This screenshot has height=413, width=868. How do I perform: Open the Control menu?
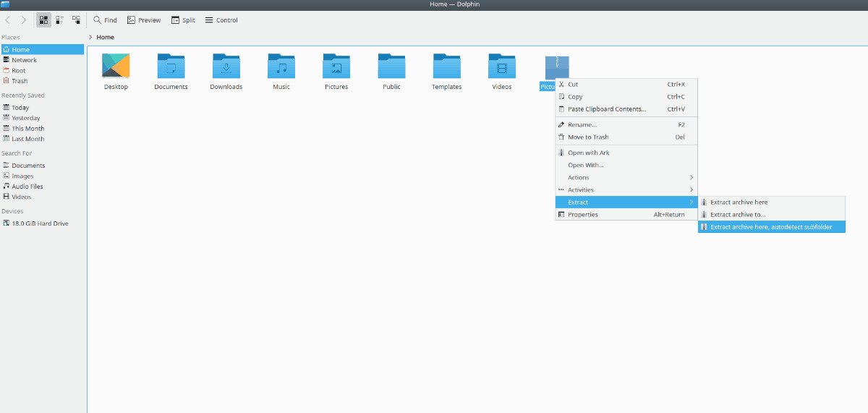point(221,20)
